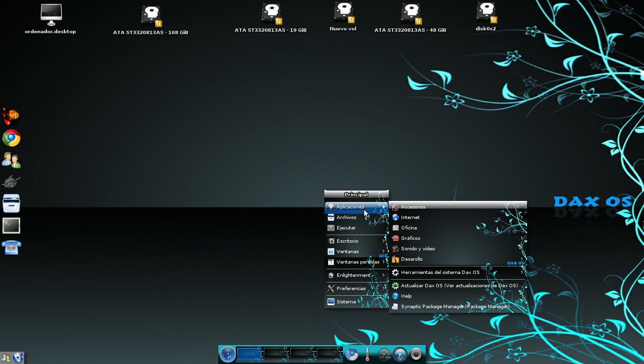This screenshot has height=364, width=644.
Task: Expand the Enlightenment submenu
Action: (357, 275)
